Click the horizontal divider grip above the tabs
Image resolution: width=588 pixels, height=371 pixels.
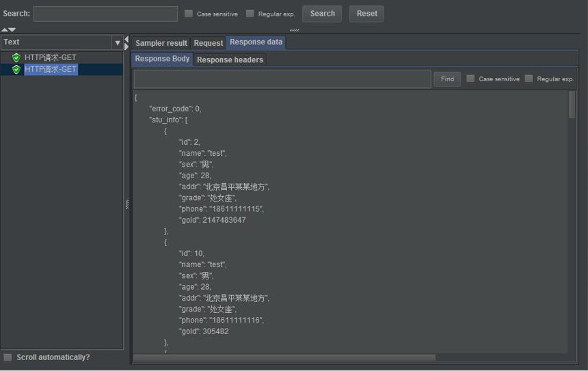[295, 30]
